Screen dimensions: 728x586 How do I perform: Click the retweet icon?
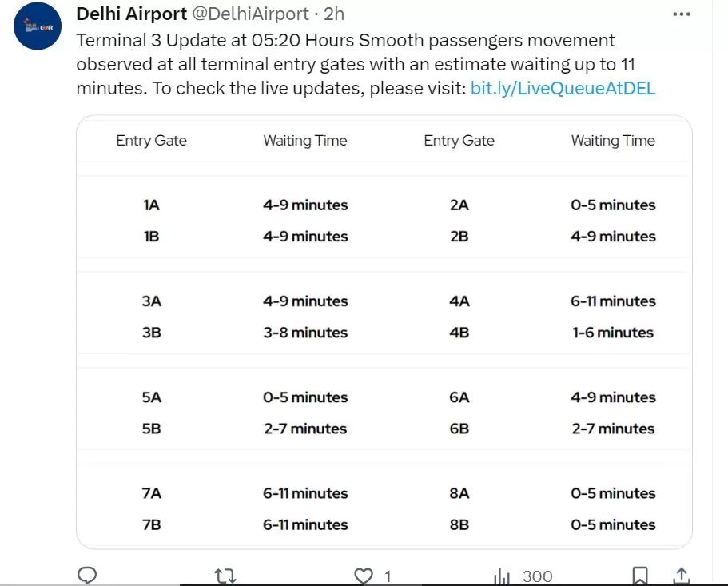tap(225, 576)
